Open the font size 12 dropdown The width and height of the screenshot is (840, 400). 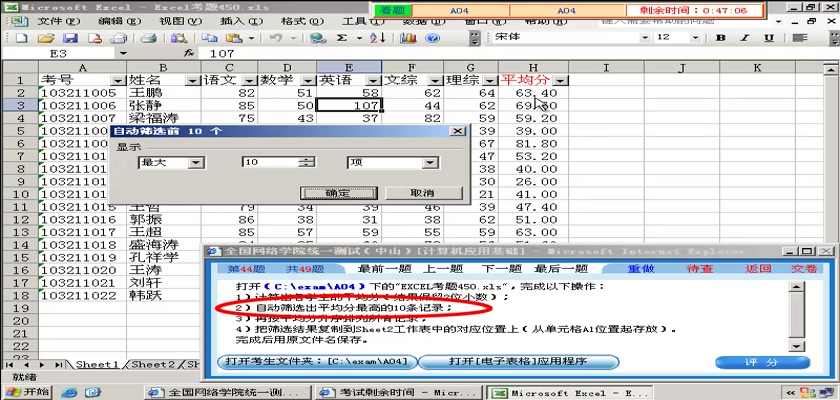click(x=695, y=37)
